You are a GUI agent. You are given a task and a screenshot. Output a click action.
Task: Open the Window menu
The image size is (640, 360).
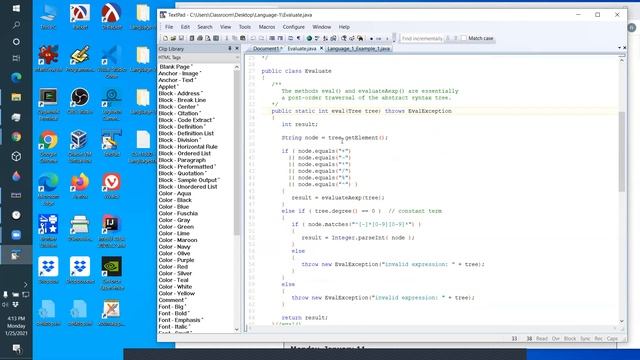(x=322, y=27)
